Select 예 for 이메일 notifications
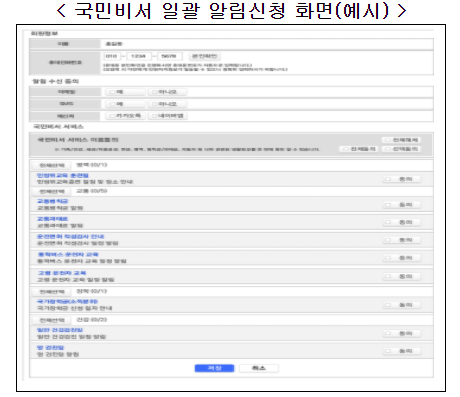This screenshot has width=460, height=397. pyautogui.click(x=125, y=92)
